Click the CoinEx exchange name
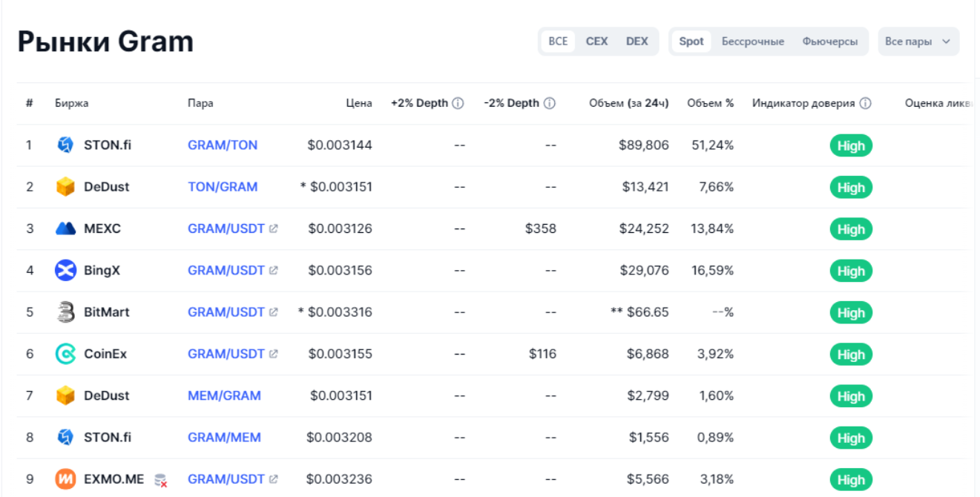 click(x=105, y=354)
